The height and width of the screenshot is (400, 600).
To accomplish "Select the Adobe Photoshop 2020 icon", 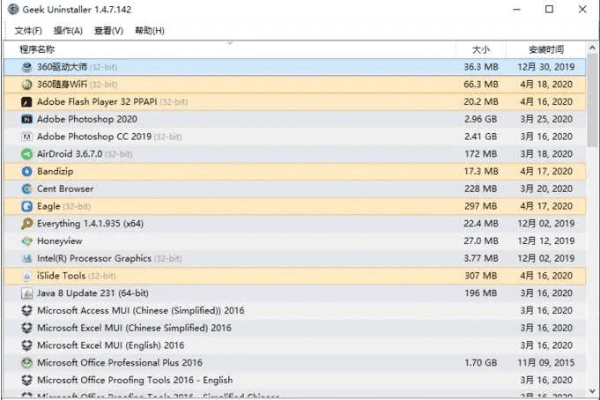I will [27, 119].
